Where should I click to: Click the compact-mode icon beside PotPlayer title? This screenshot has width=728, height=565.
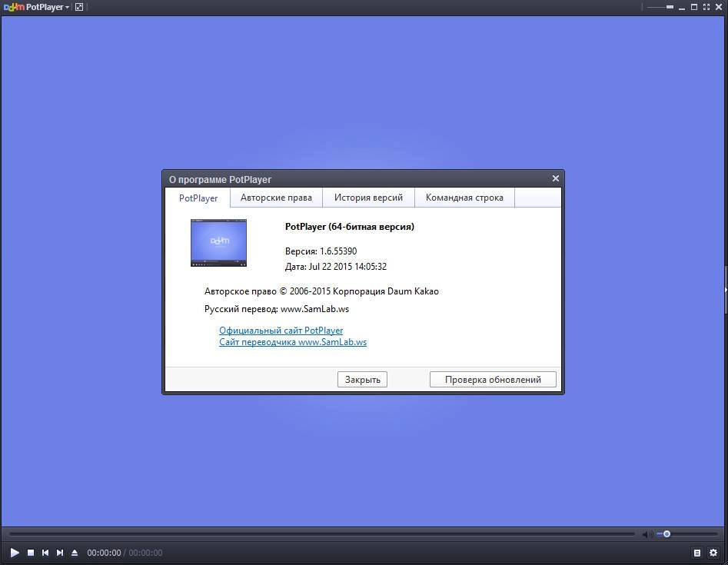pyautogui.click(x=79, y=7)
